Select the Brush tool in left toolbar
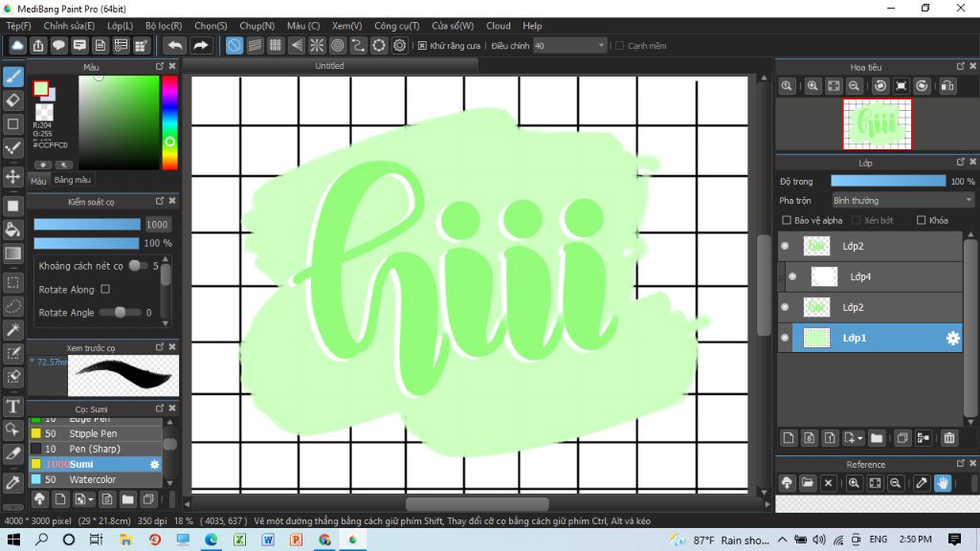The image size is (980, 551). tap(13, 77)
